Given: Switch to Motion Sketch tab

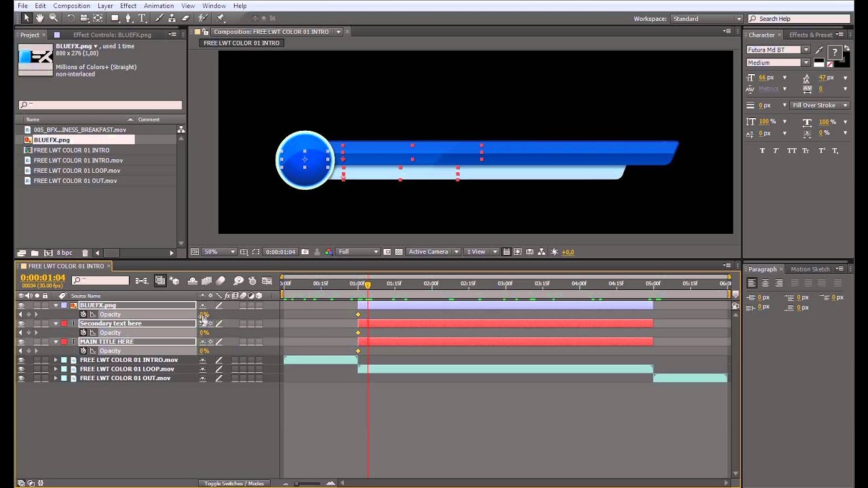Looking at the screenshot, I should 810,269.
